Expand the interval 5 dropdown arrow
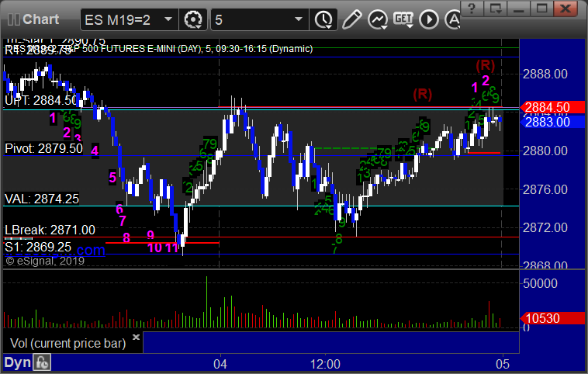588x374 pixels. [299, 19]
